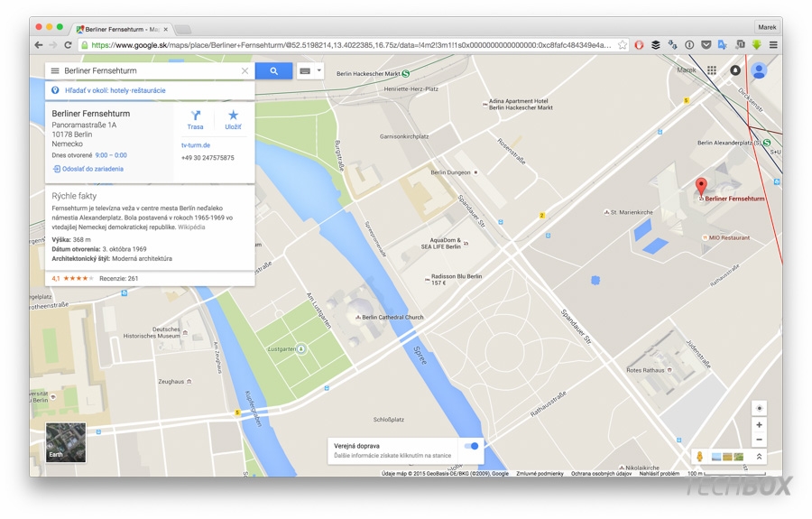812x519 pixels.
Task: Open the photo imagery thumbnails strip
Action: (x=727, y=457)
